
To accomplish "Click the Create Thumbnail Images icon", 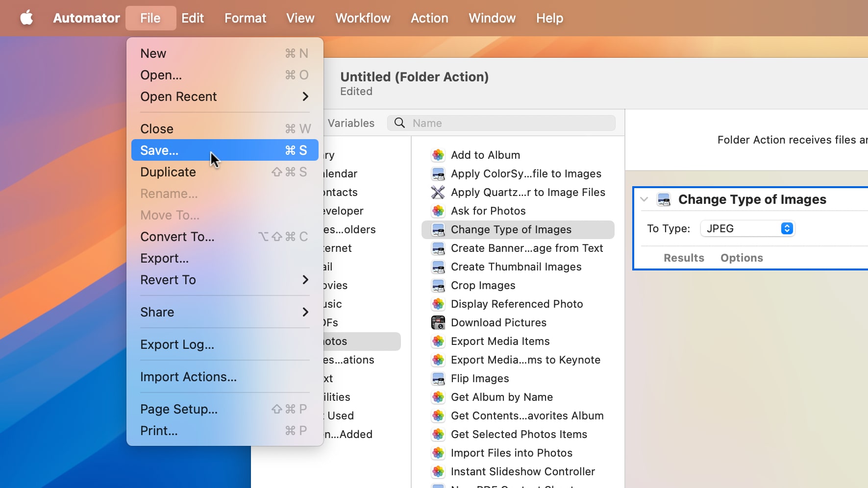I will coord(438,267).
